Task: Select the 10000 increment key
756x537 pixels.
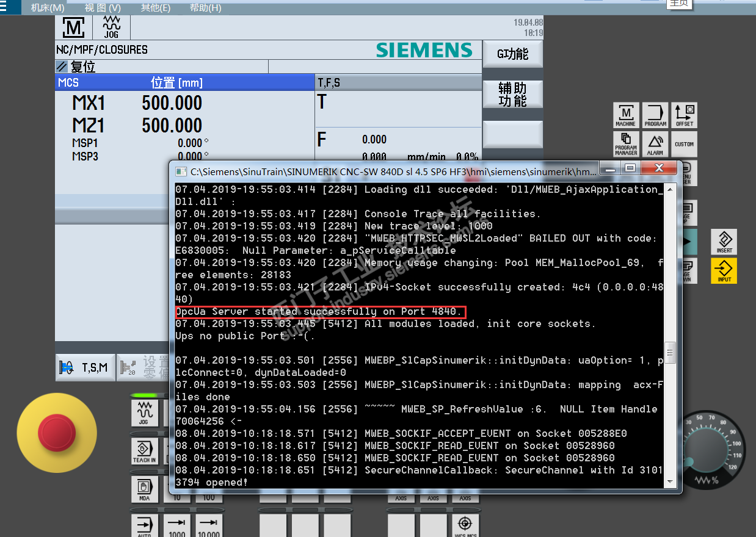Action: [209, 527]
